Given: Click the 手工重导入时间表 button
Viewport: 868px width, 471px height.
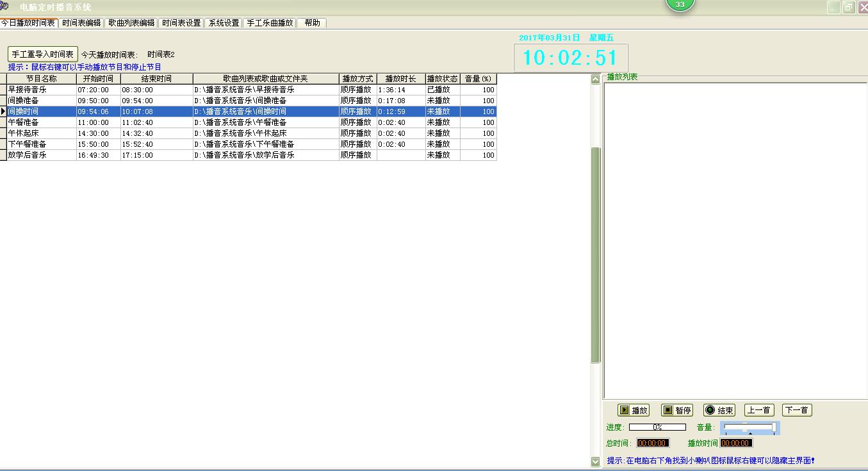Looking at the screenshot, I should [x=43, y=54].
